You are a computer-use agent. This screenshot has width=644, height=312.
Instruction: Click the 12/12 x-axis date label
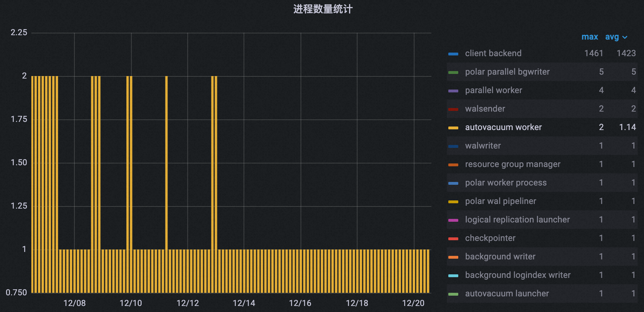tap(188, 303)
